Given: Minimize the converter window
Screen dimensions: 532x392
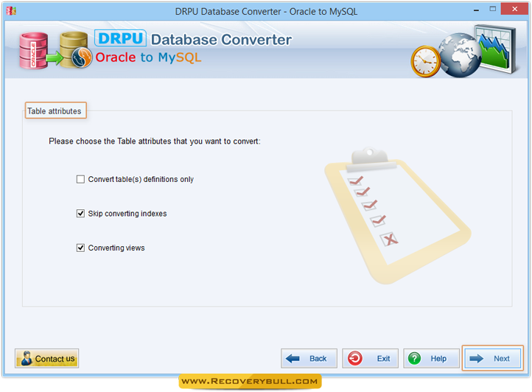Looking at the screenshot, I should click(476, 10).
